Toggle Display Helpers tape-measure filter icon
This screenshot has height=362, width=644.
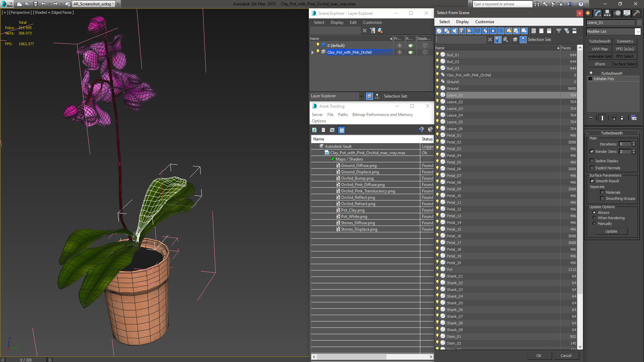coord(470,31)
